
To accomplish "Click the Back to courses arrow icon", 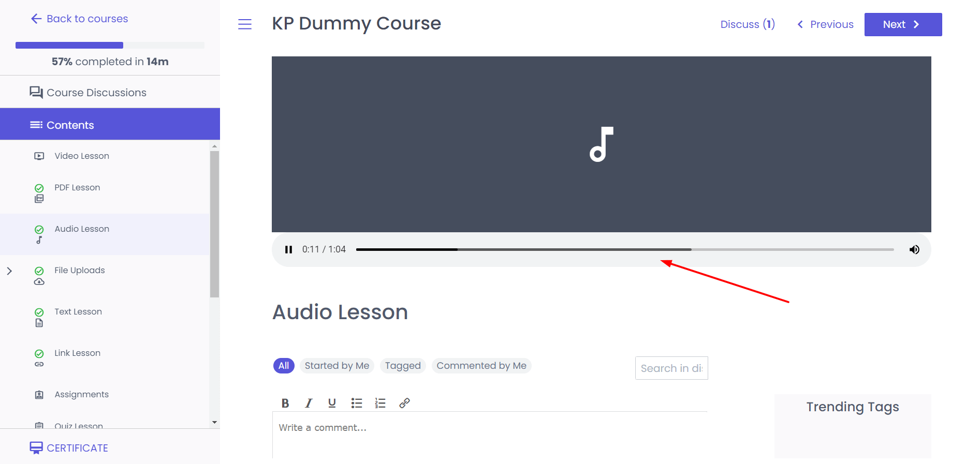I will pos(36,19).
